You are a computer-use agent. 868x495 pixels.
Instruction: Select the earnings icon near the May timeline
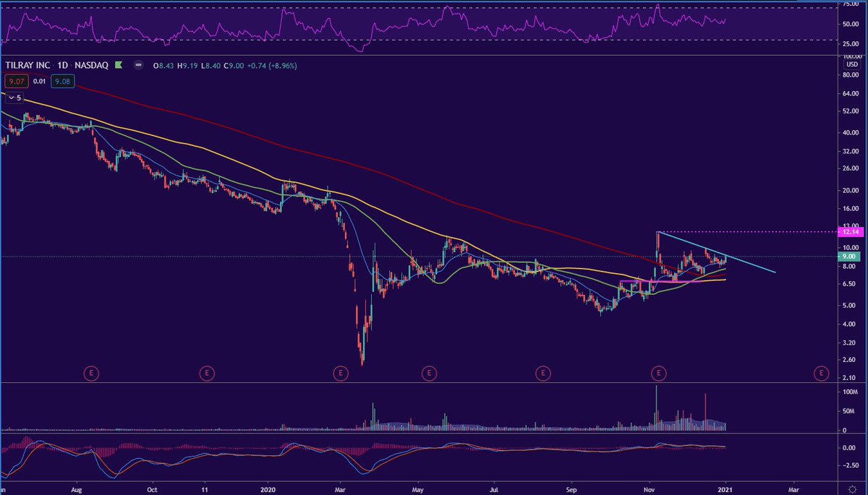click(x=429, y=374)
